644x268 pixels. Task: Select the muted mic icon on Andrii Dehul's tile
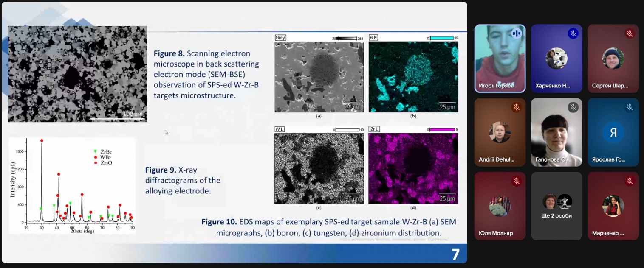point(517,107)
